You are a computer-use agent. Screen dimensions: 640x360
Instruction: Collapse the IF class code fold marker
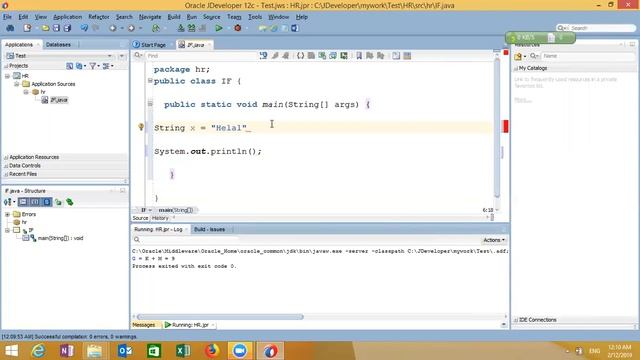pos(150,81)
